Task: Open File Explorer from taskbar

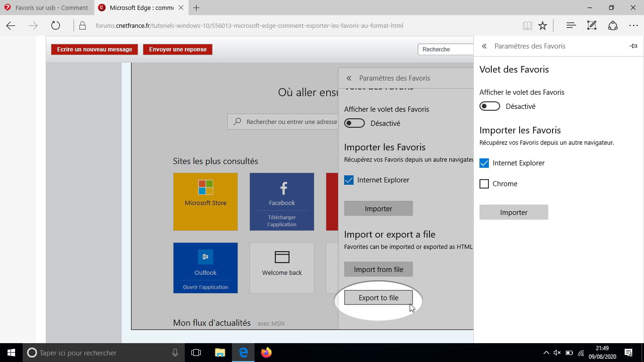Action: coord(220,353)
